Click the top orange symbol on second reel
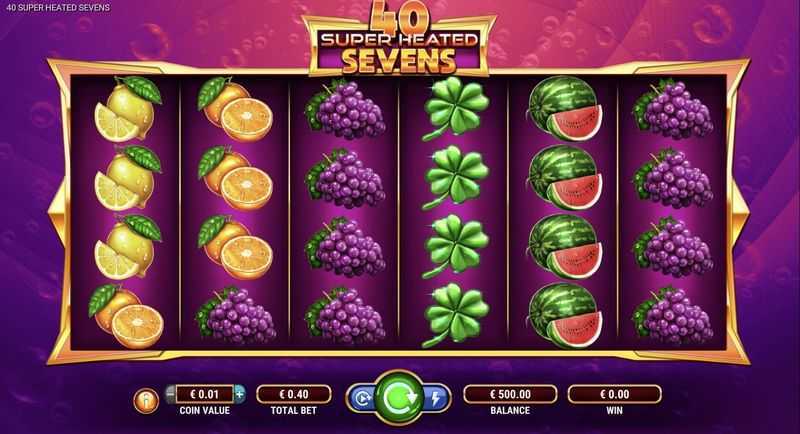 pyautogui.click(x=235, y=109)
